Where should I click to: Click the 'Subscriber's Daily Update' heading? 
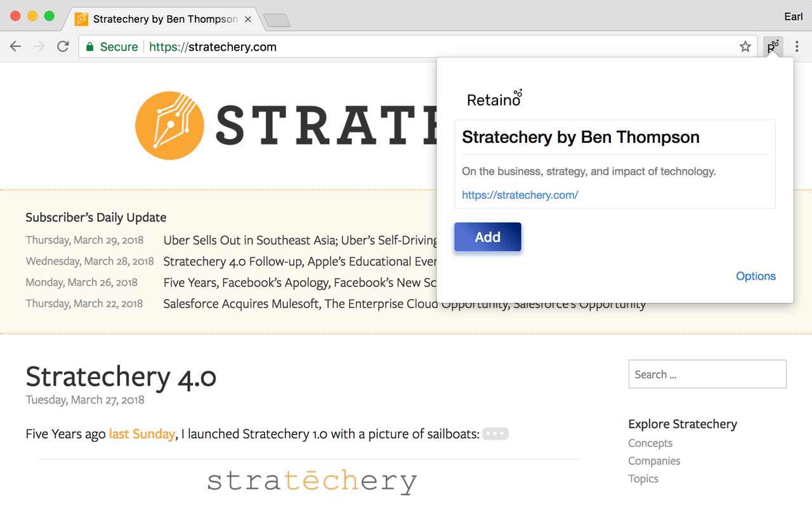click(96, 217)
